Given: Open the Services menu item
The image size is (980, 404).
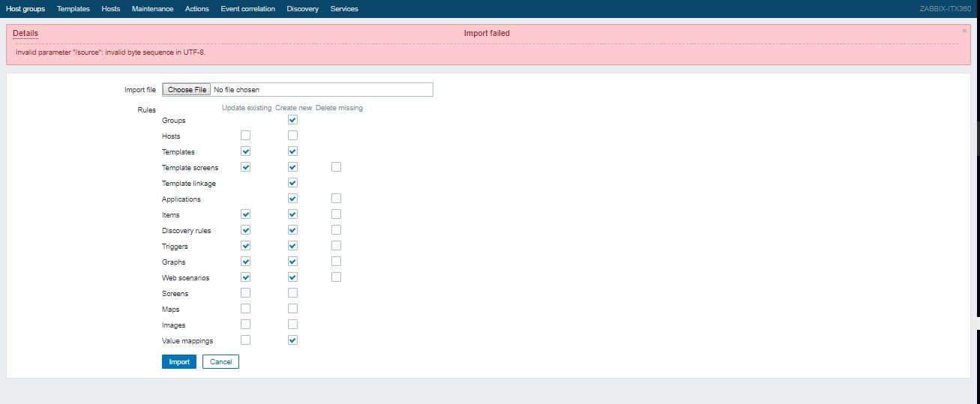Looking at the screenshot, I should pyautogui.click(x=344, y=9).
